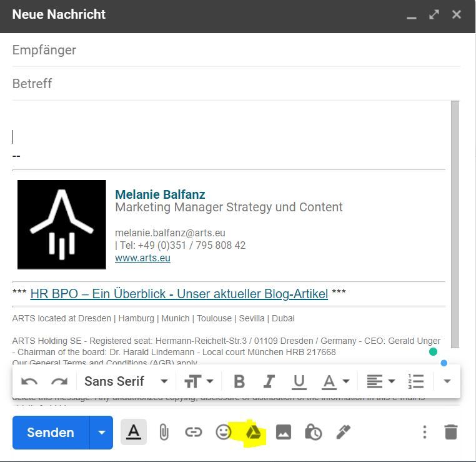Open the text alignment dropdown

(x=381, y=381)
